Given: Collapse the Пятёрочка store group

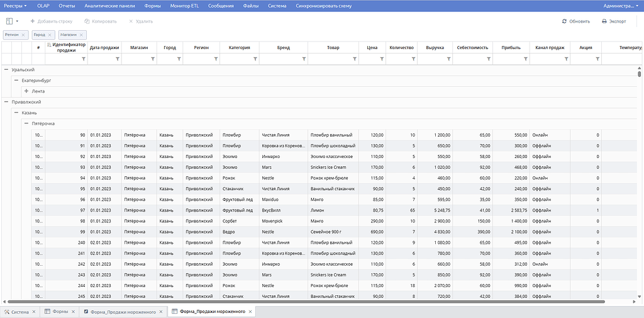Looking at the screenshot, I should click(x=26, y=123).
